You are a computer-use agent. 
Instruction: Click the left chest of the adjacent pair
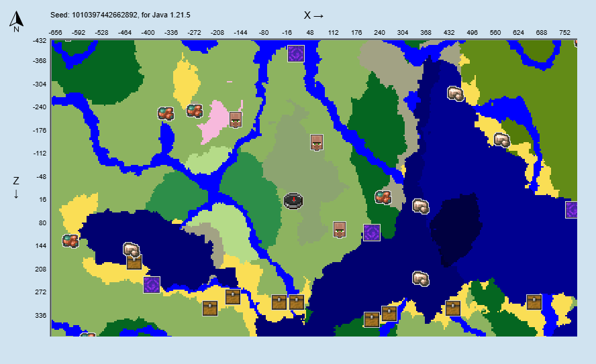[279, 302]
